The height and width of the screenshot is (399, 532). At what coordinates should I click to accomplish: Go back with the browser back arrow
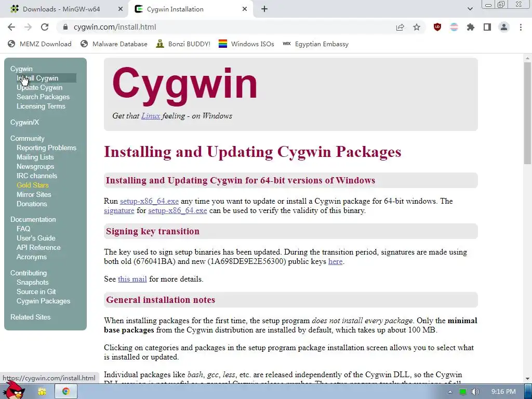pos(11,27)
